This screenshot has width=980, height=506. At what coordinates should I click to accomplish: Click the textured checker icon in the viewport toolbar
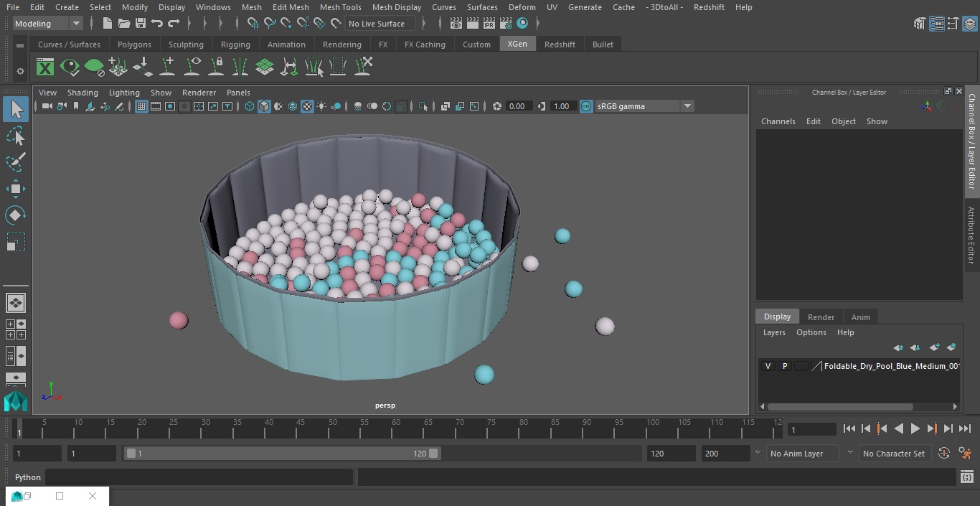coord(307,106)
